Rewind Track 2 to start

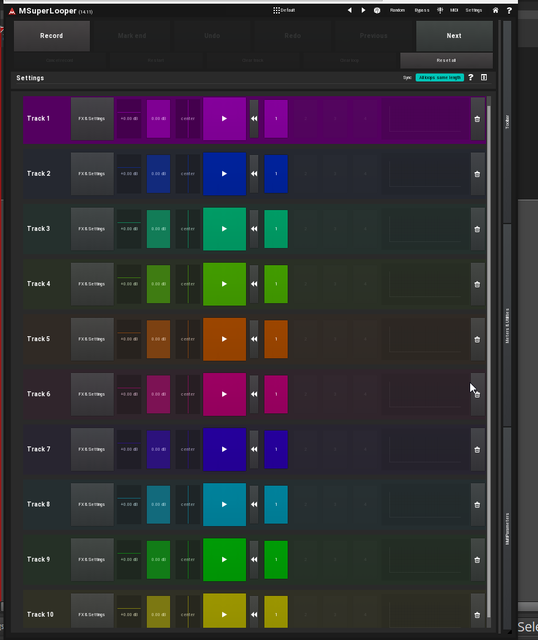(x=254, y=174)
